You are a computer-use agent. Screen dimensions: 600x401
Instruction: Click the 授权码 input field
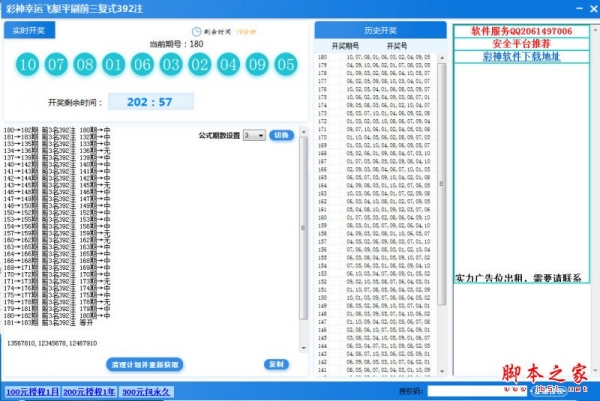pyautogui.click(x=478, y=391)
